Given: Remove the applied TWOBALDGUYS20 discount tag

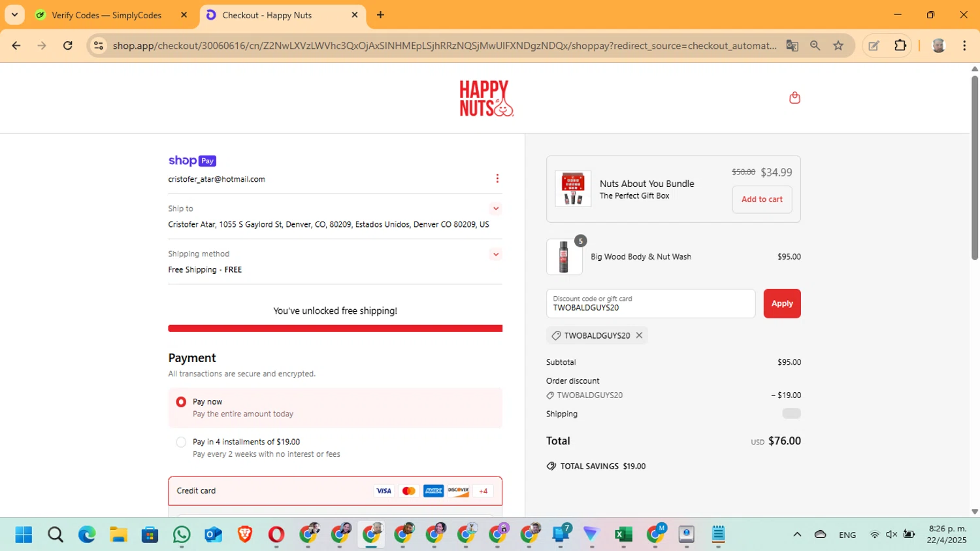Looking at the screenshot, I should tap(639, 335).
